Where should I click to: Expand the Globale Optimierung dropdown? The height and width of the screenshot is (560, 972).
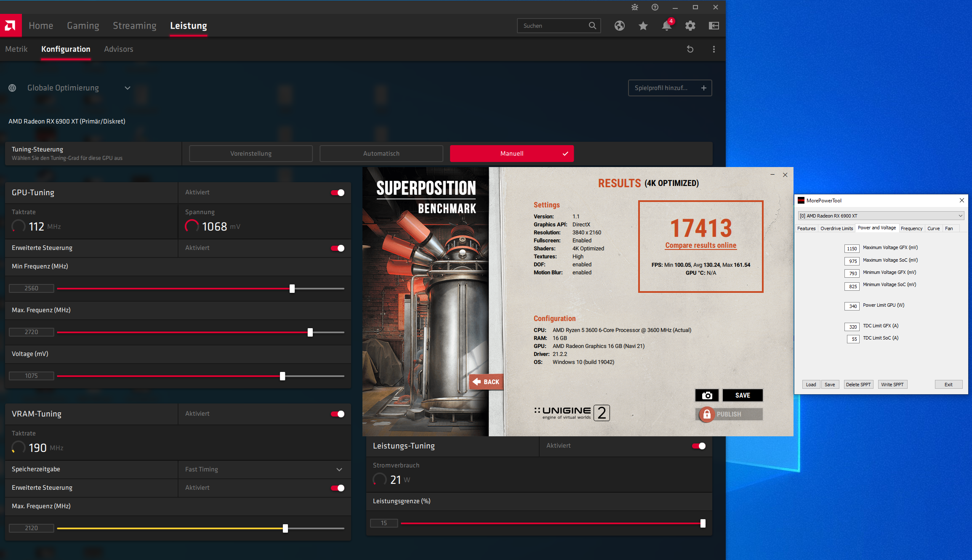coord(127,88)
